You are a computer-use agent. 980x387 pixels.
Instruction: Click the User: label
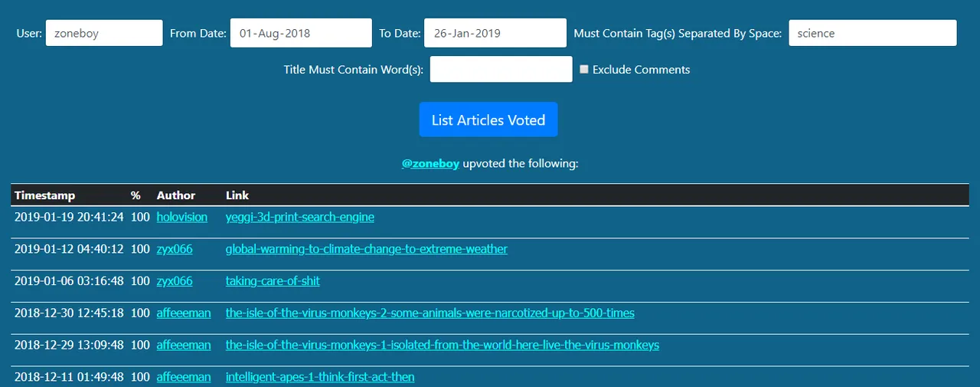pos(29,33)
